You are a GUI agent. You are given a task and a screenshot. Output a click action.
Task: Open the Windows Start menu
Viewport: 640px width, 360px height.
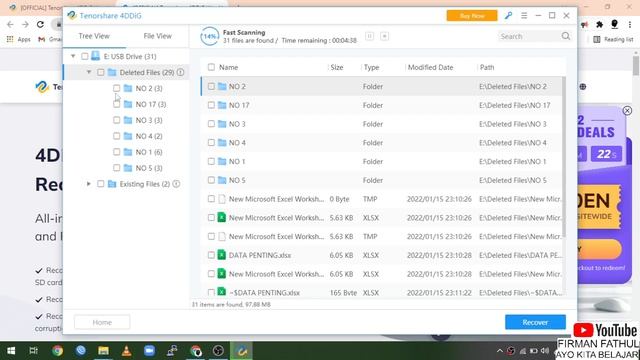[x=11, y=351]
